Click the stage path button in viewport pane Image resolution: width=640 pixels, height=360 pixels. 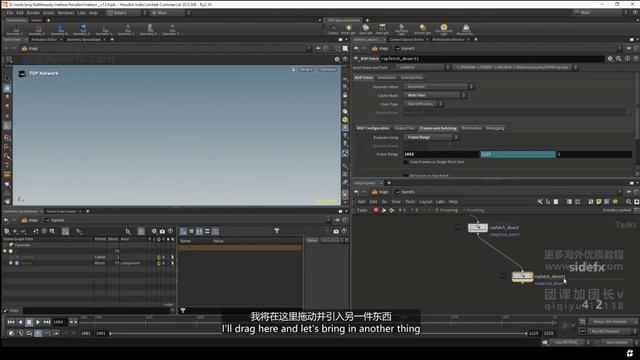pyautogui.click(x=30, y=49)
